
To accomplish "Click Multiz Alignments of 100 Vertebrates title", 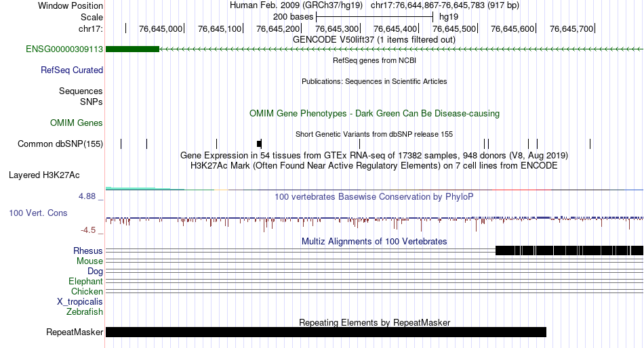I will pyautogui.click(x=374, y=241).
